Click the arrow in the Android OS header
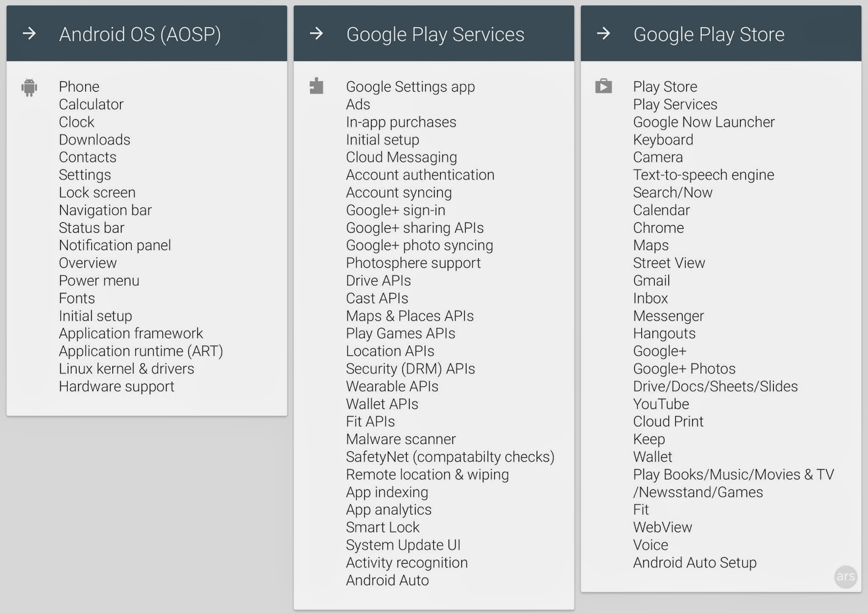868x613 pixels. (30, 34)
